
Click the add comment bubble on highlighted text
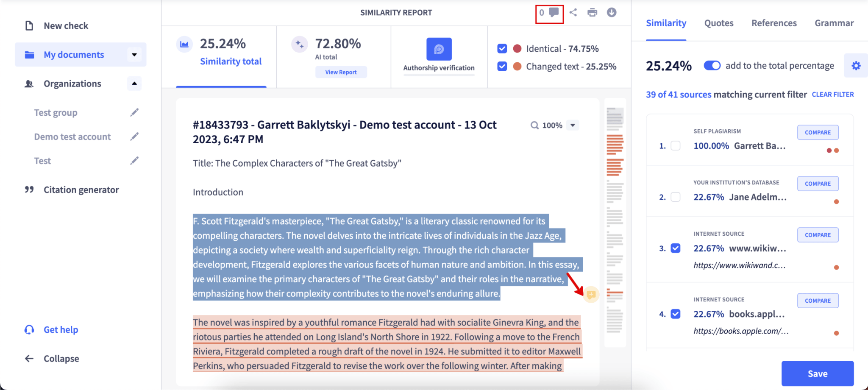[591, 294]
